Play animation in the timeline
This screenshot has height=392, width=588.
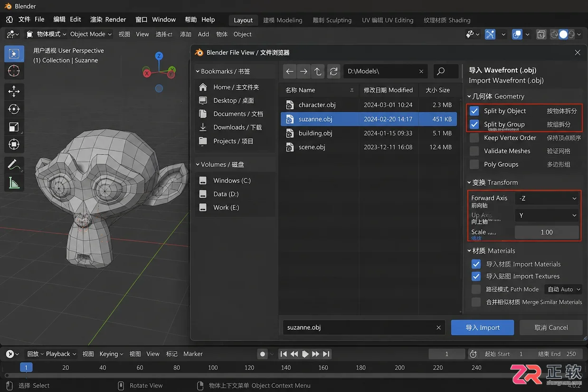click(x=305, y=354)
